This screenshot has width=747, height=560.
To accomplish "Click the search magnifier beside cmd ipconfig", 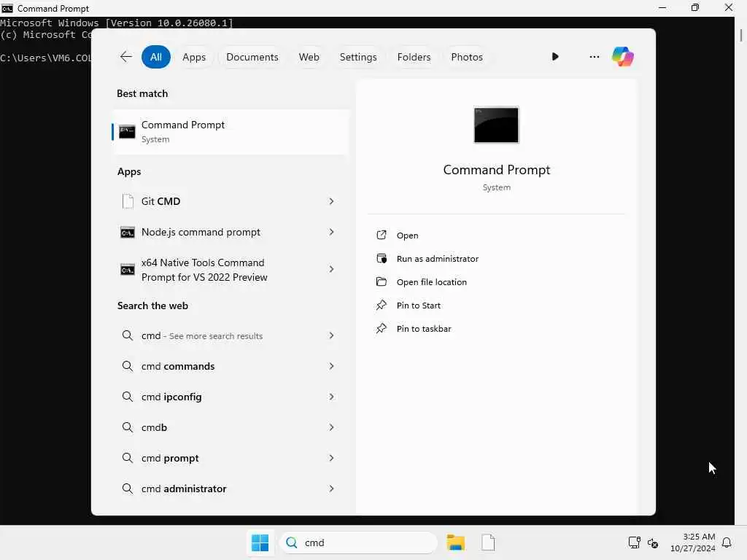I will pos(127,396).
